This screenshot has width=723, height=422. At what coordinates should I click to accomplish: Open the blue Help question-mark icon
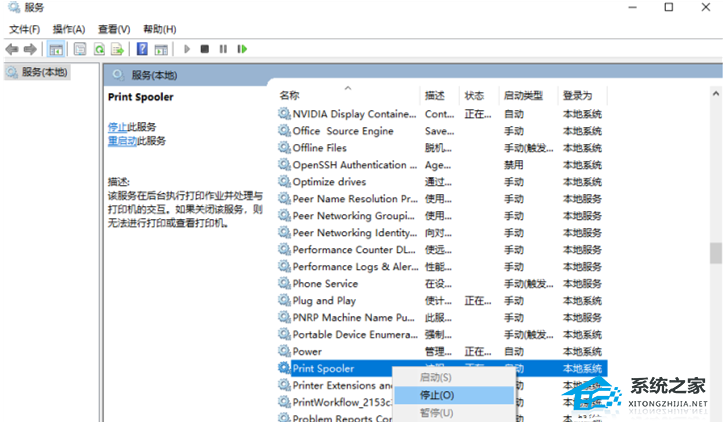tap(143, 49)
